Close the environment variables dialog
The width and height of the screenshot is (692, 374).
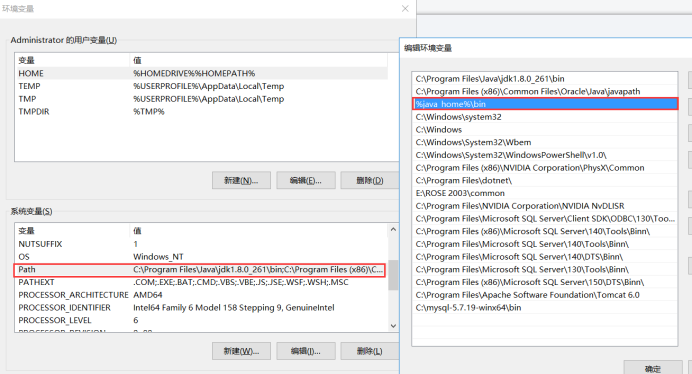point(405,8)
